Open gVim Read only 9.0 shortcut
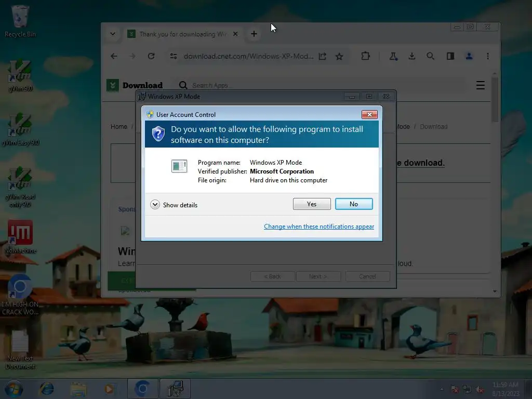Image resolution: width=532 pixels, height=399 pixels. click(x=20, y=187)
